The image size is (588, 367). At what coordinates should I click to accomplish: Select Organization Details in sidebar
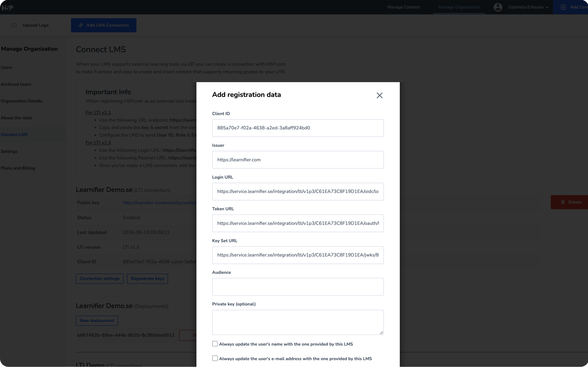pos(21,101)
